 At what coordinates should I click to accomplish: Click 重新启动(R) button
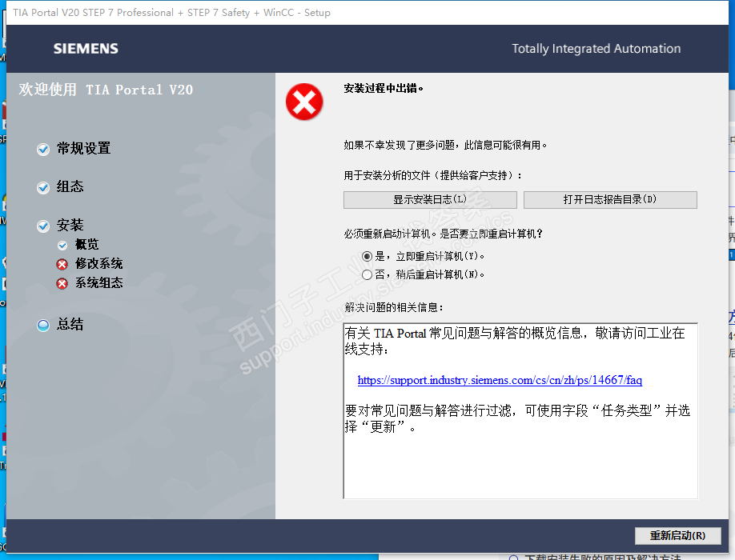coord(677,536)
